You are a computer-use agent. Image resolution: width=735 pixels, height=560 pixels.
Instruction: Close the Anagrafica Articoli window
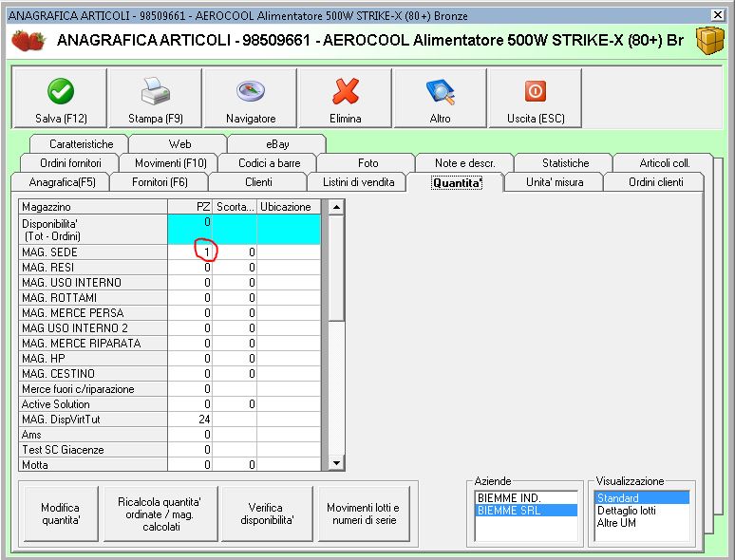click(717, 15)
